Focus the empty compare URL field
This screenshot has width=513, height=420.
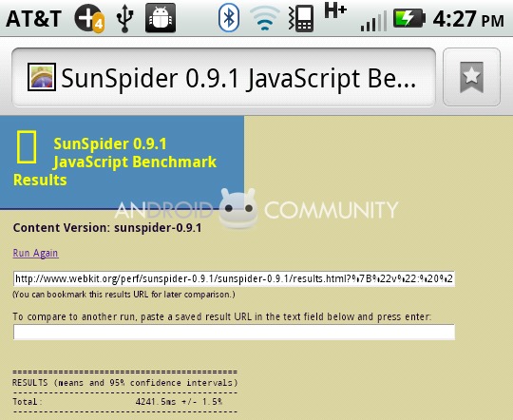click(234, 332)
